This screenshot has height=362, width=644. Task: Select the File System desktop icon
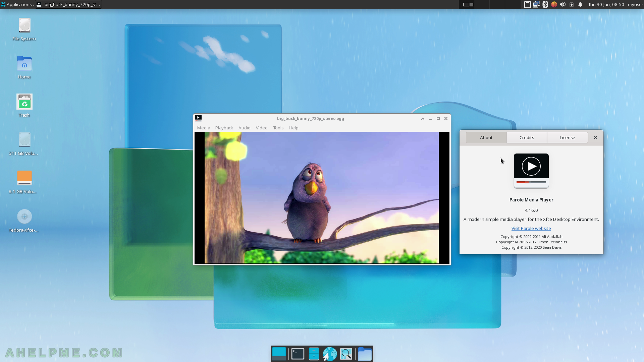tap(24, 29)
